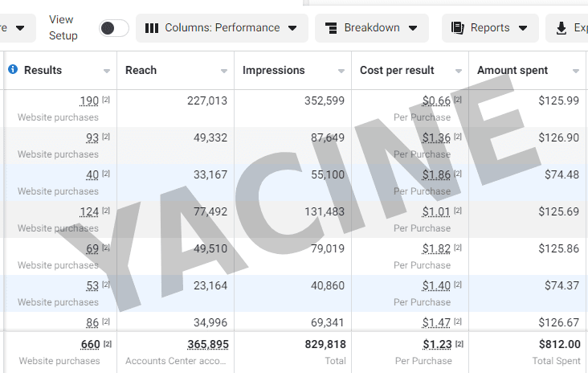Click the info icon next to Results
Viewport: 588px width, 373px height.
point(13,69)
